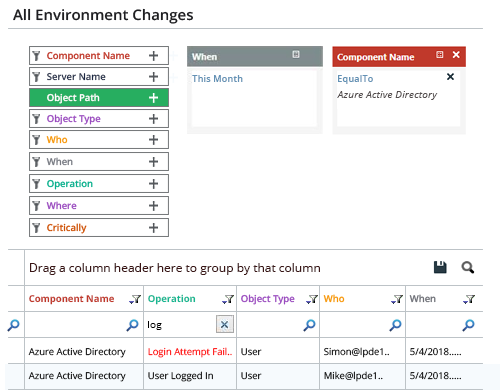Click the EqualTo operator link

coord(355,79)
